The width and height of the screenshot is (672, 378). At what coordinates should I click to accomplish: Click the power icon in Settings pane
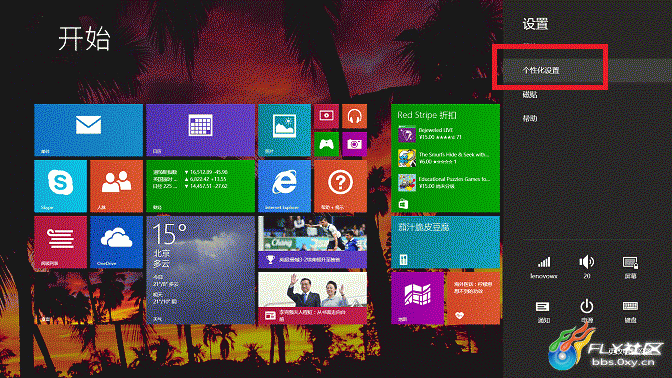click(587, 311)
